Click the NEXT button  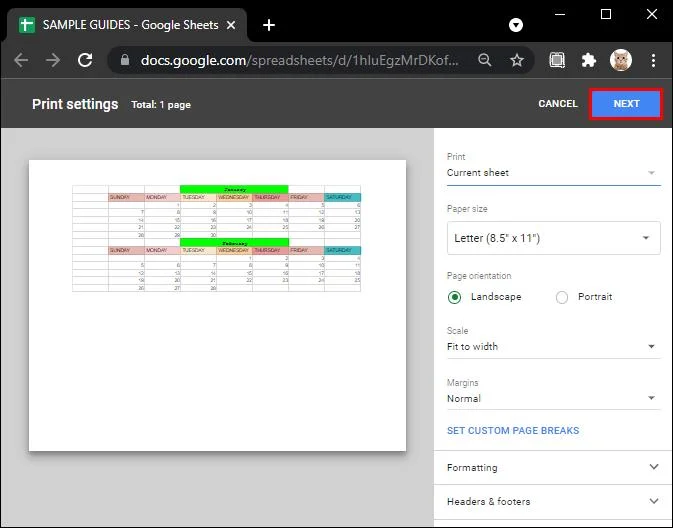click(x=626, y=104)
